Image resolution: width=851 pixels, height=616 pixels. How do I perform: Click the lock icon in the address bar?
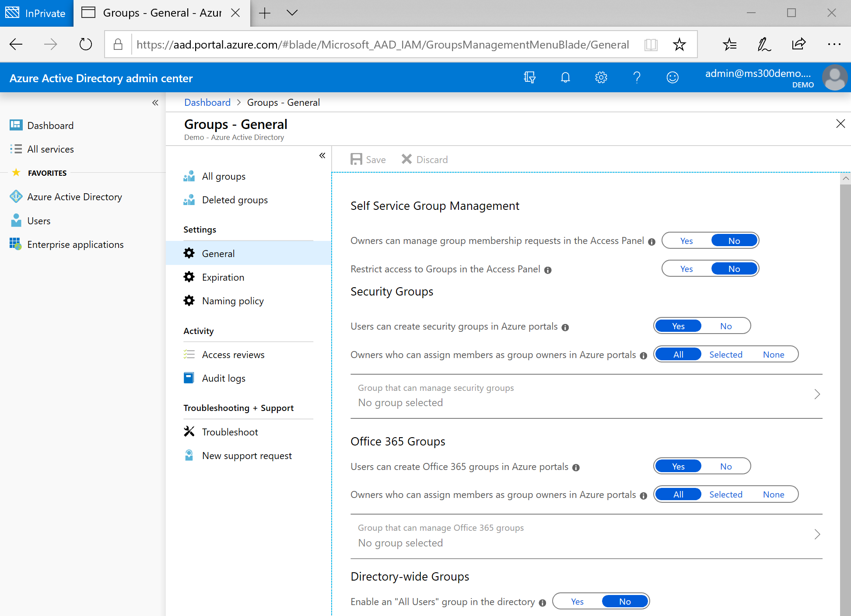[118, 44]
